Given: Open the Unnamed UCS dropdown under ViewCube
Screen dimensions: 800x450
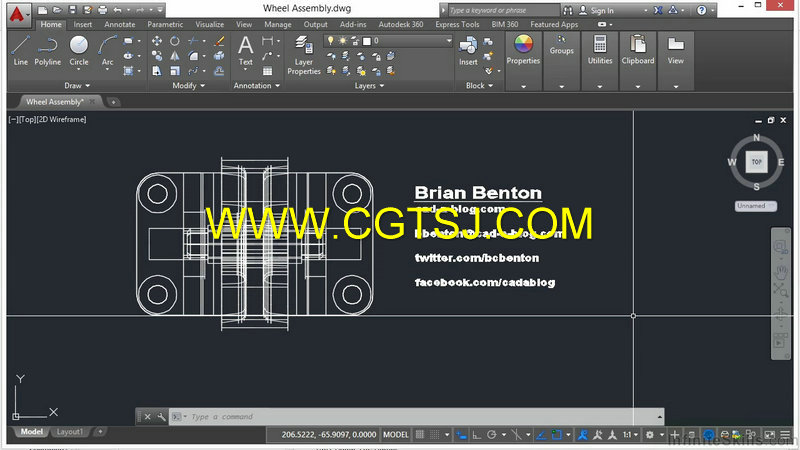Looking at the screenshot, I should click(755, 206).
